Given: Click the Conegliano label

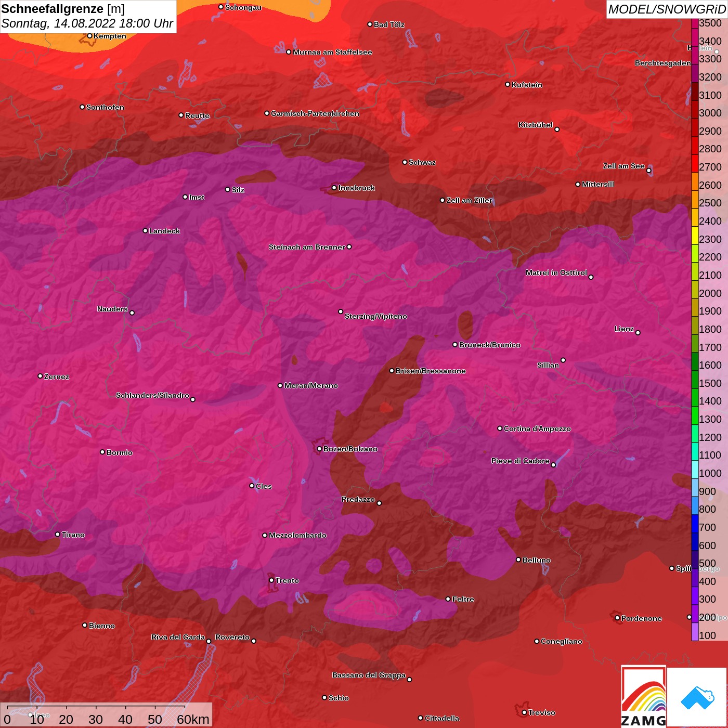Looking at the screenshot, I should point(562,641).
